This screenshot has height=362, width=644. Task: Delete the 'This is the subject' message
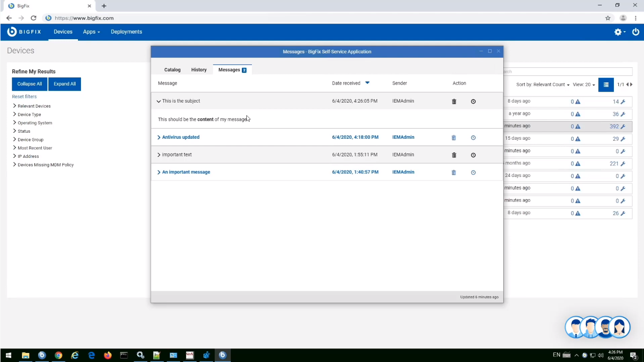click(x=454, y=102)
